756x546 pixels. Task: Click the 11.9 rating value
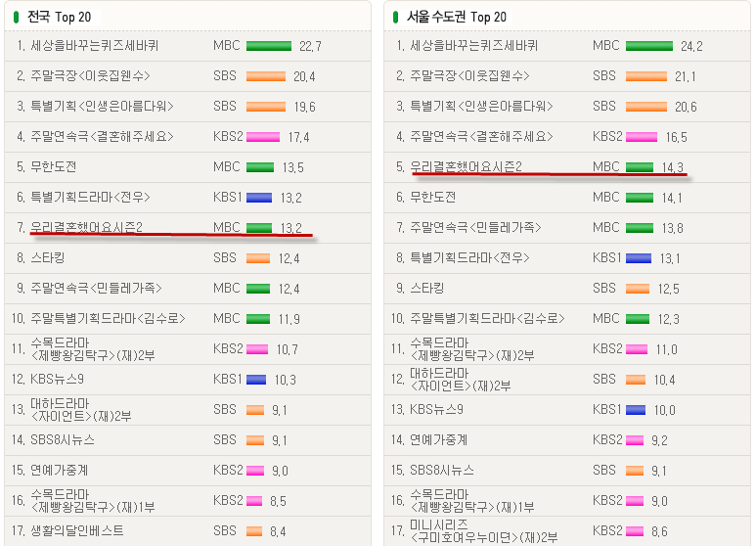pyautogui.click(x=289, y=320)
